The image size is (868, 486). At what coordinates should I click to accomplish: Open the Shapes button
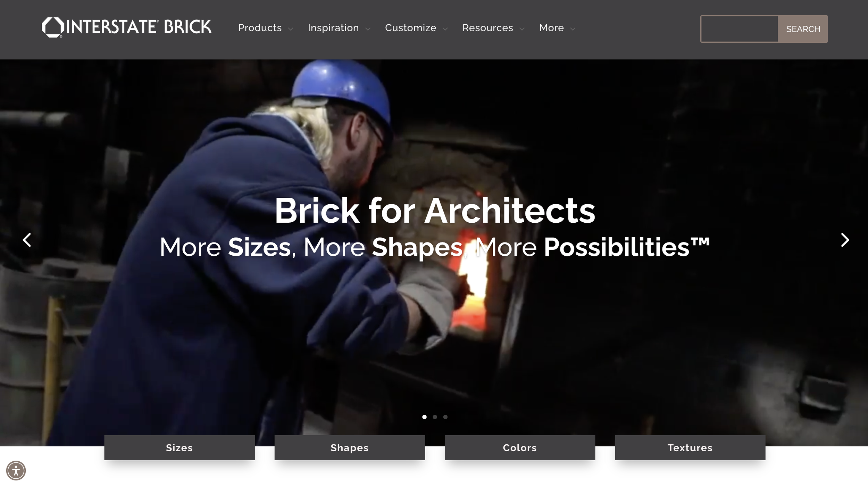[x=350, y=448]
